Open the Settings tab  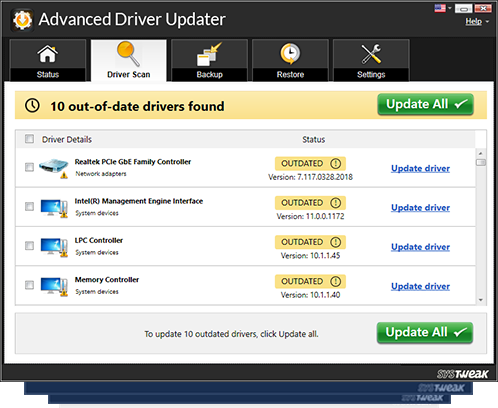[371, 60]
